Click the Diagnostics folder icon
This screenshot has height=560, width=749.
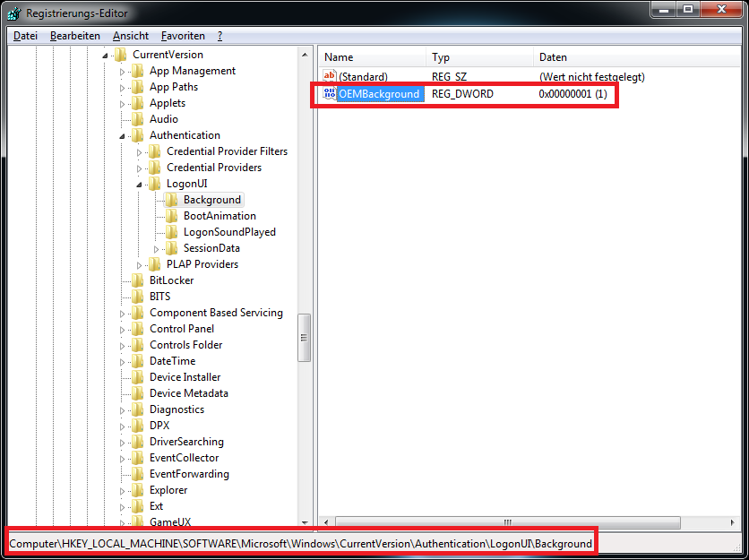pyautogui.click(x=138, y=409)
